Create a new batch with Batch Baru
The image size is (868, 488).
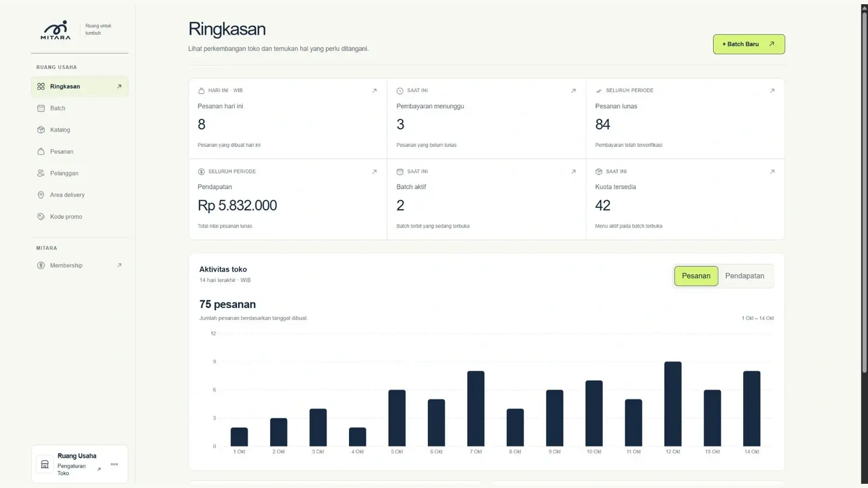coord(749,44)
